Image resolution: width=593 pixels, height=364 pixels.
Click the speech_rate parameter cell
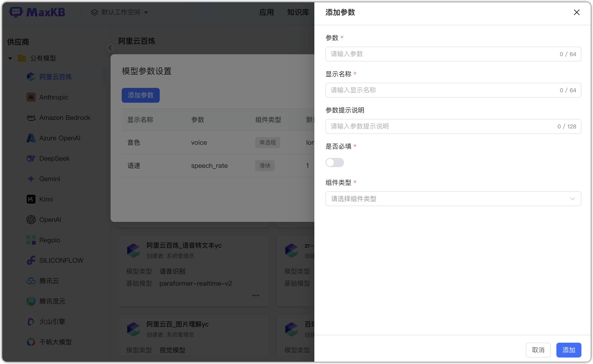209,166
